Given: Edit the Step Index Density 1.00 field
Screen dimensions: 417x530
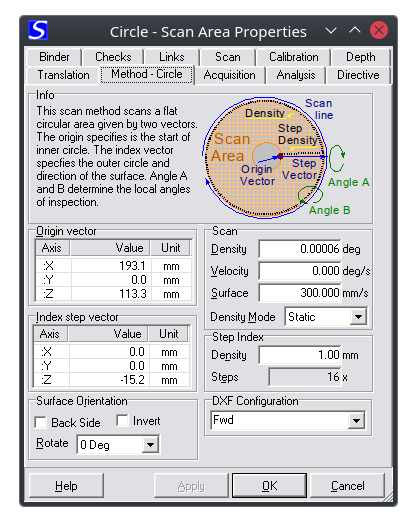Looking at the screenshot, I should (300, 355).
